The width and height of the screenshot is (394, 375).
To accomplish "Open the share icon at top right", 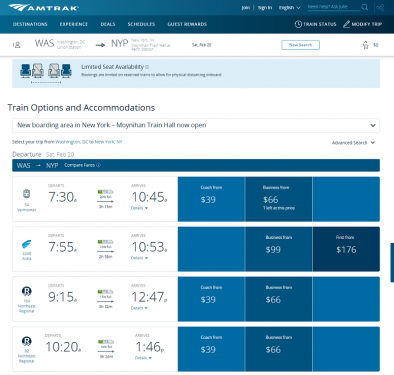I will pos(380,8).
